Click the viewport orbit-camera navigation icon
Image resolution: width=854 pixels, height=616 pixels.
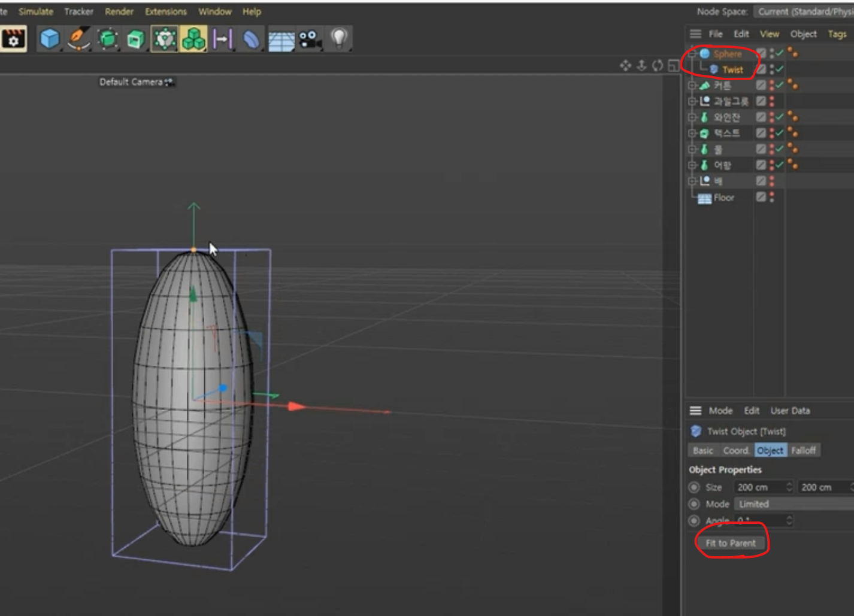658,65
